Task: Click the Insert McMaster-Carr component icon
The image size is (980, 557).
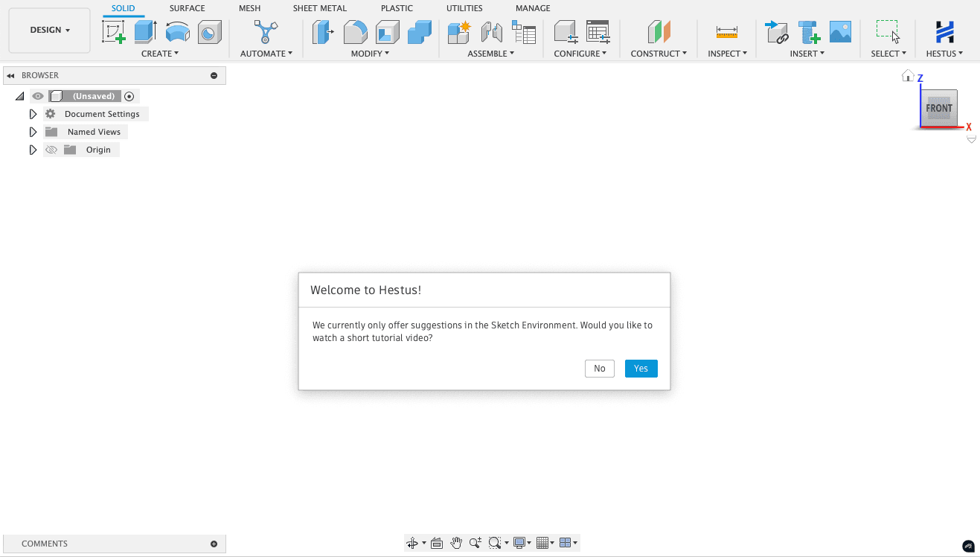Action: (809, 32)
